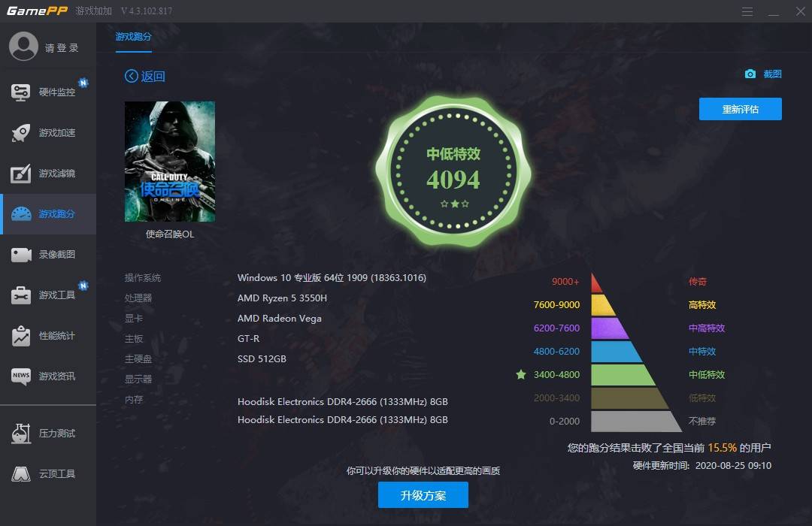Click AMD Radeon Vega graphics value
Image resolution: width=812 pixels, height=526 pixels.
[x=280, y=319]
